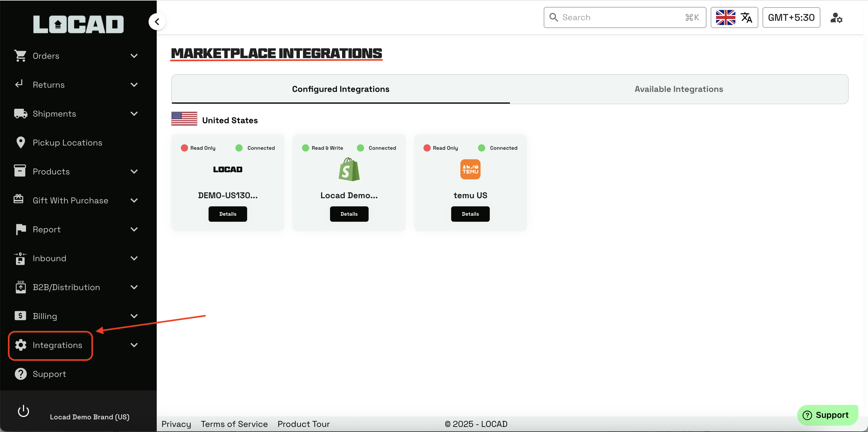Screen dimensions: 868x432
Task: Click the Shopify integration logo
Action: pyautogui.click(x=349, y=169)
